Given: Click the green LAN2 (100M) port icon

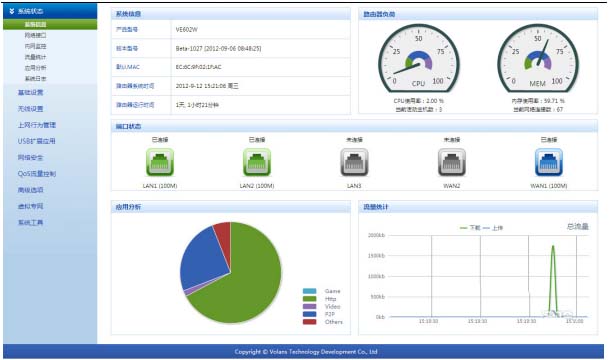Looking at the screenshot, I should click(257, 162).
